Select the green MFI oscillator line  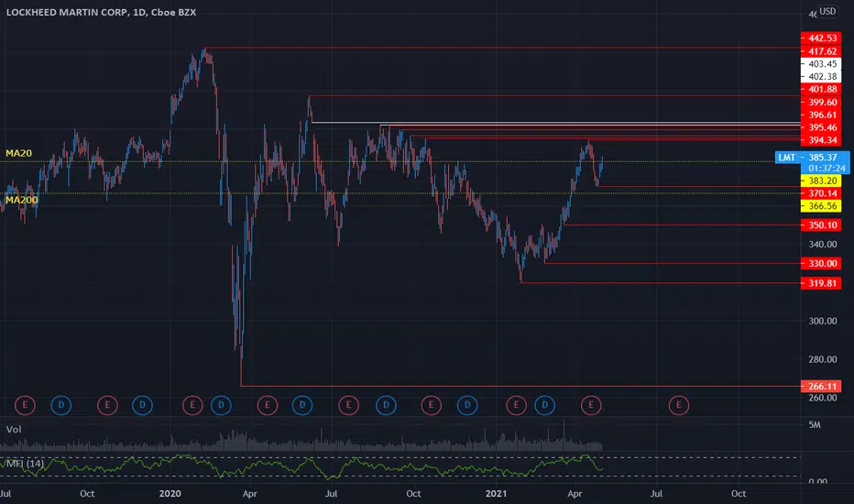coord(300,467)
